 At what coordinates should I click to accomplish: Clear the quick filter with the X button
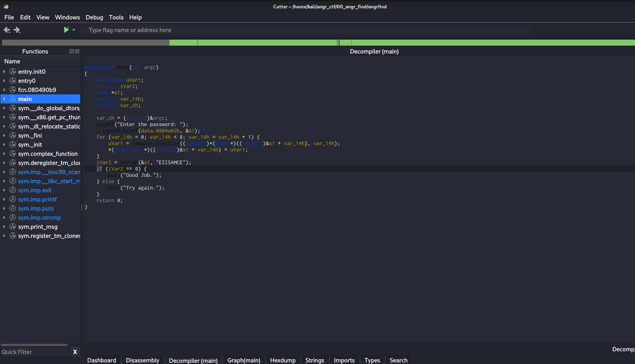coord(75,352)
